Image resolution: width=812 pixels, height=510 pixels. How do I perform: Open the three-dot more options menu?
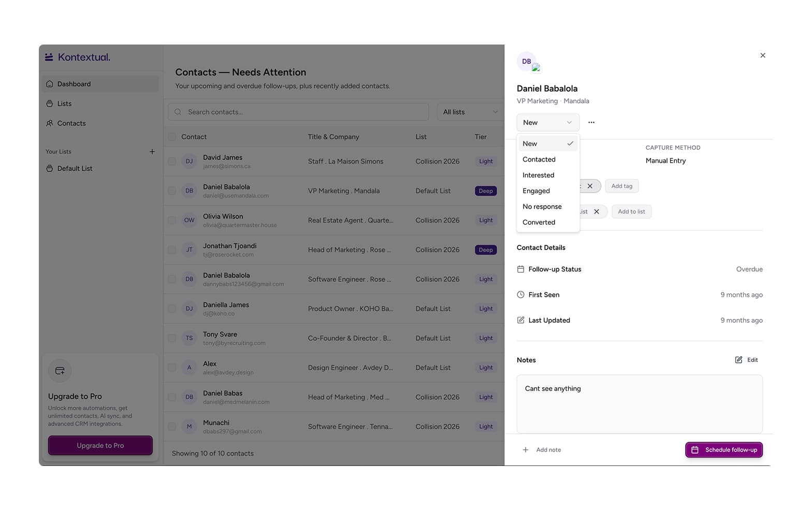591,123
